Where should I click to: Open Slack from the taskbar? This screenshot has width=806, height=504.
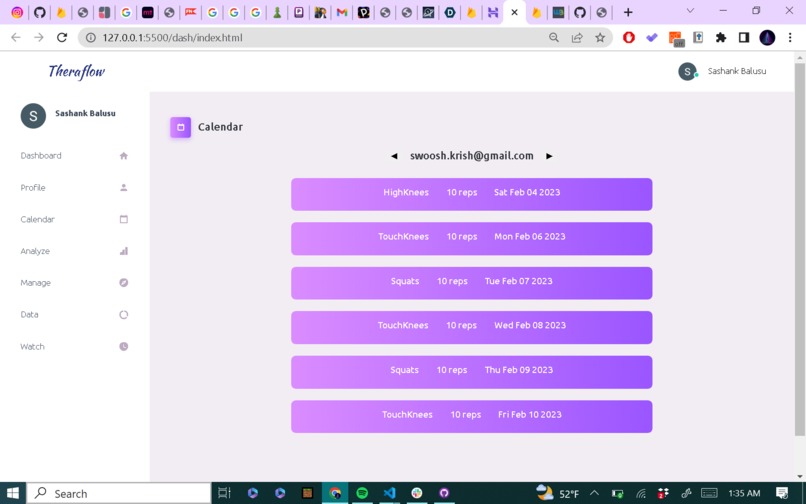point(417,493)
